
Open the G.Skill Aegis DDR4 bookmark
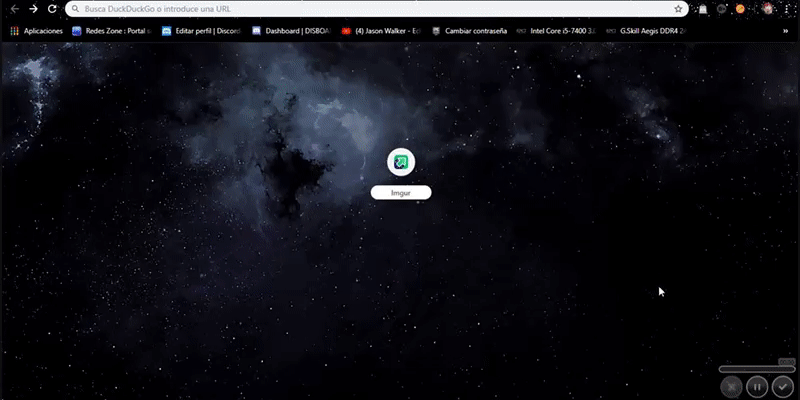(650, 31)
